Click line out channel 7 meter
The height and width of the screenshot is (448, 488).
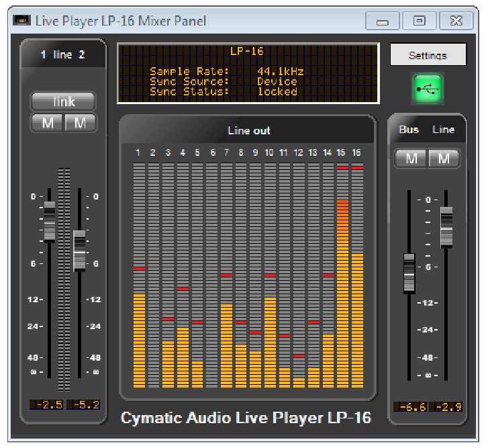coord(226,275)
